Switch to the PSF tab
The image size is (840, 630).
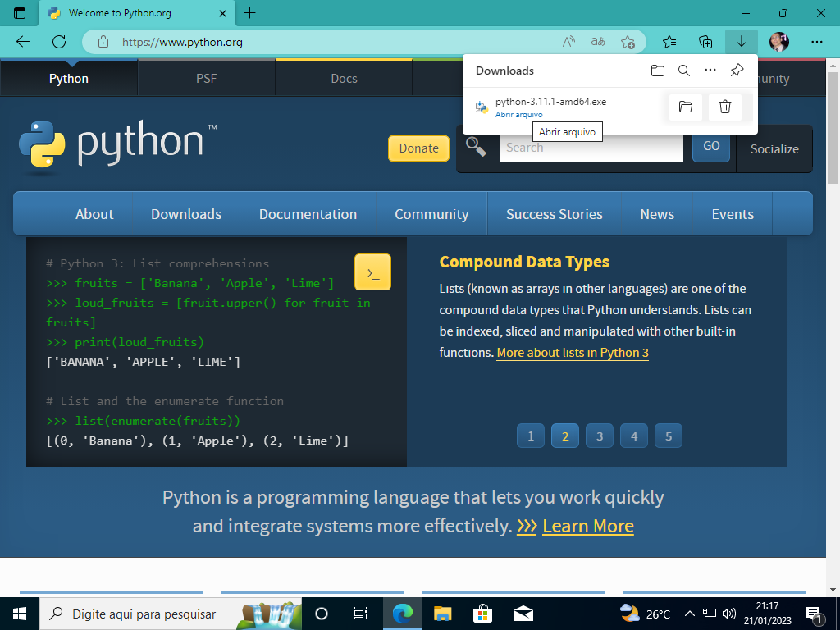point(206,78)
